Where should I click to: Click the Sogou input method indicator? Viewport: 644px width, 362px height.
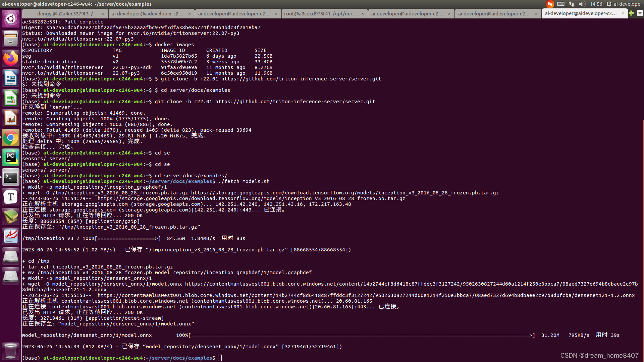point(550,4)
